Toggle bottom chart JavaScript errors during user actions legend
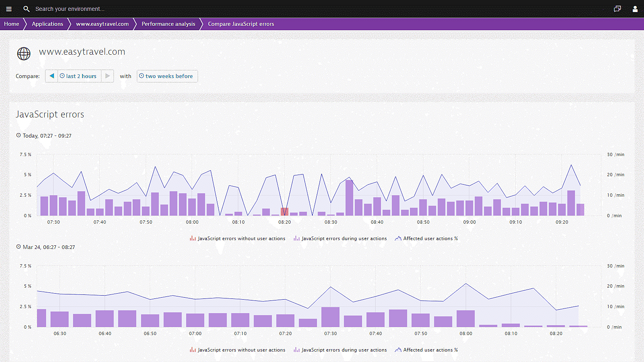Viewport: 644px width, 362px height. click(340, 350)
